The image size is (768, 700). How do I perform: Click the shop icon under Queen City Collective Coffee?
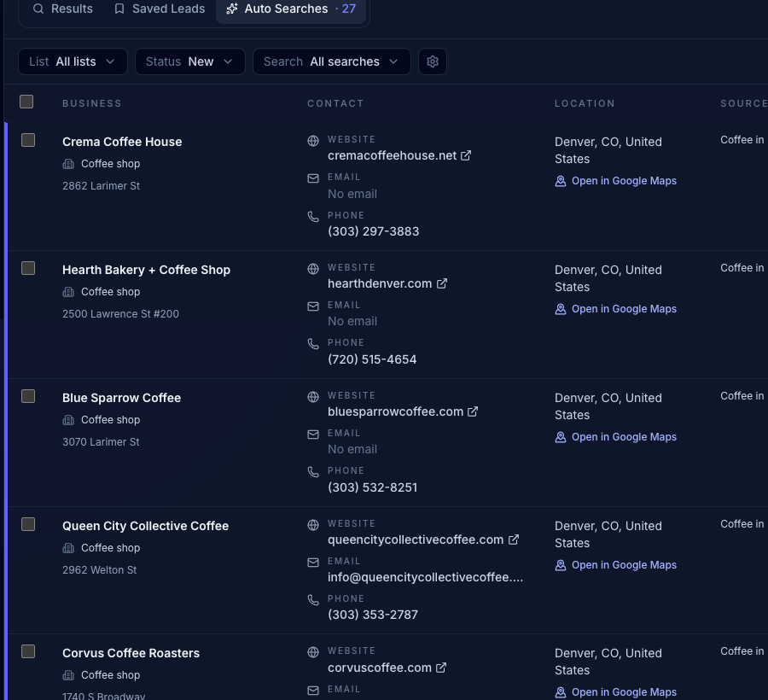(68, 548)
